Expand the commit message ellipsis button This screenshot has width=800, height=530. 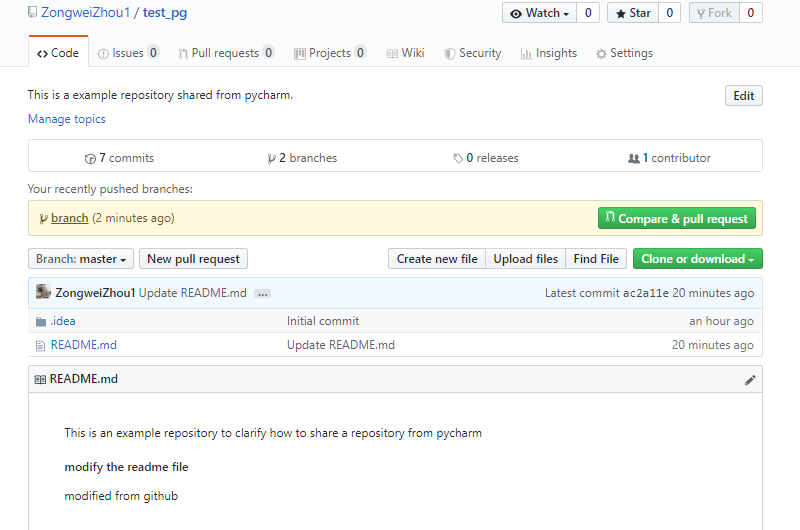(263, 294)
